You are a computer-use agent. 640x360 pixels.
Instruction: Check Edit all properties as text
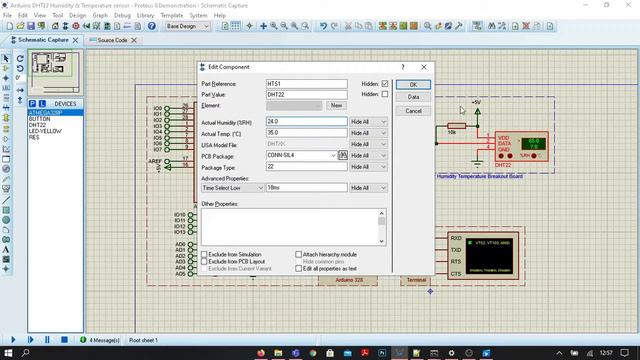pos(298,269)
